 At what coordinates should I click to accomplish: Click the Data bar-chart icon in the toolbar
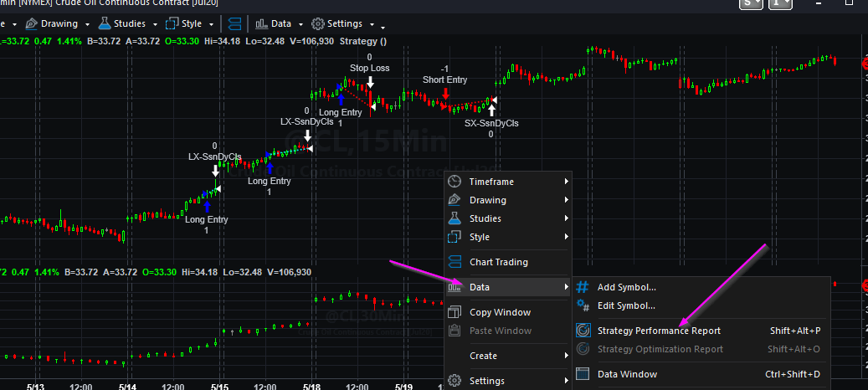point(262,23)
